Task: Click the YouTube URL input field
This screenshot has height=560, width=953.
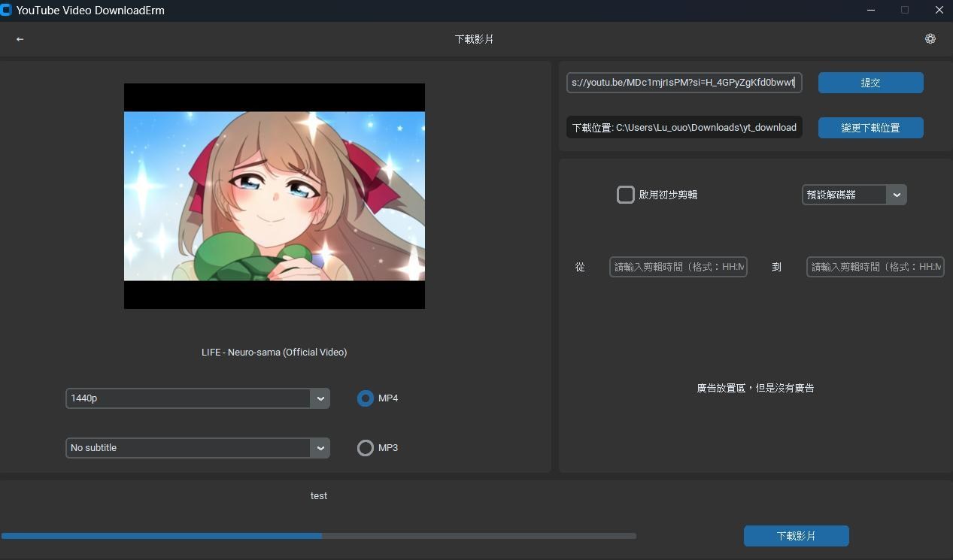Action: click(x=684, y=83)
